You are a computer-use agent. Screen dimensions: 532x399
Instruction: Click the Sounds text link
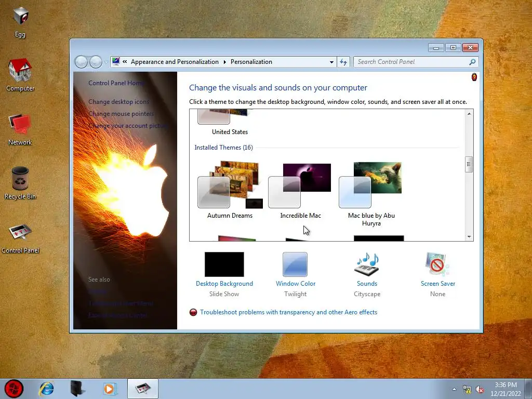coord(367,284)
